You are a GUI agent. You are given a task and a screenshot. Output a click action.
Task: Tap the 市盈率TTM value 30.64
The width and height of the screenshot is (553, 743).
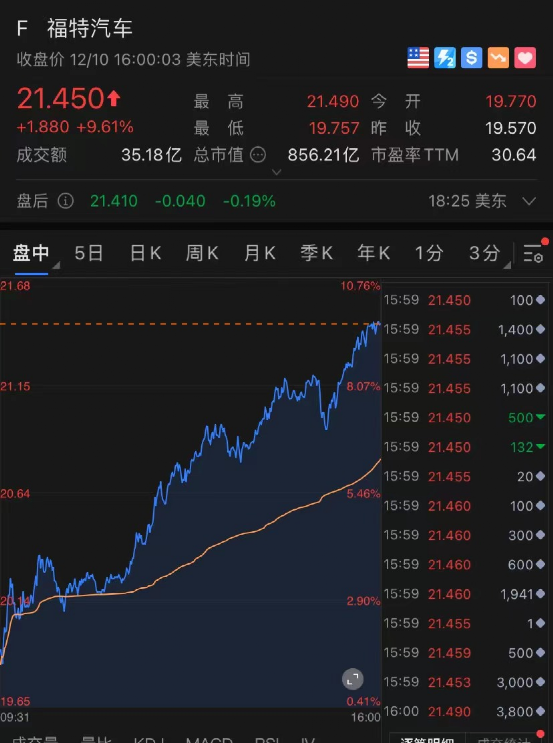click(x=514, y=155)
